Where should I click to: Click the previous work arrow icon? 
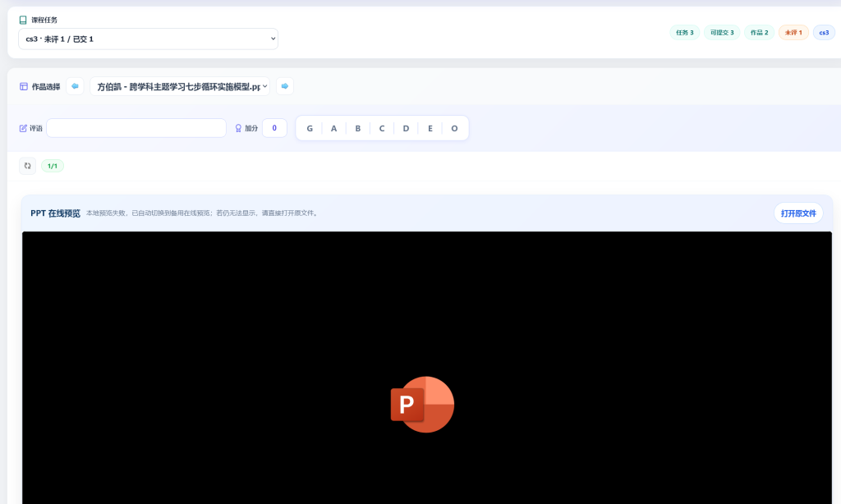coord(75,86)
